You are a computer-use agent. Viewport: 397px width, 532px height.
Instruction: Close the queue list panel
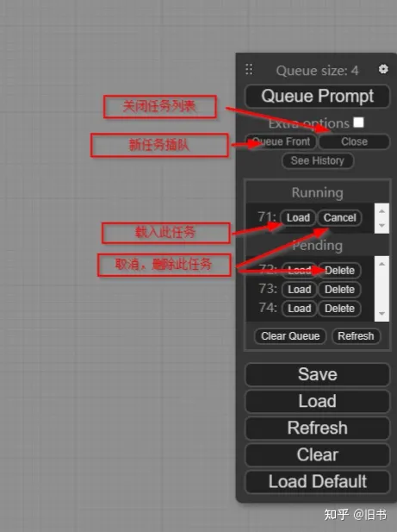pos(354,141)
